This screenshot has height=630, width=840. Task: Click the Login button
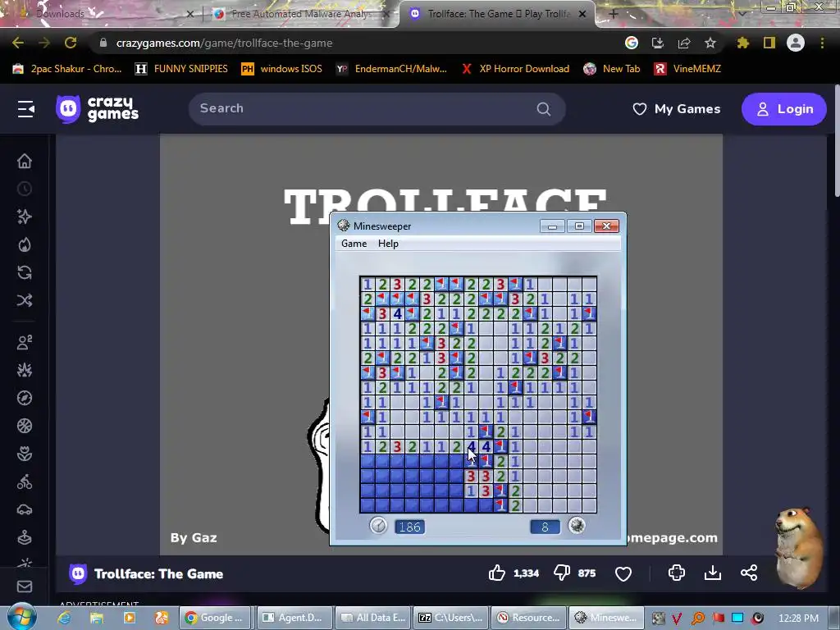(x=783, y=109)
